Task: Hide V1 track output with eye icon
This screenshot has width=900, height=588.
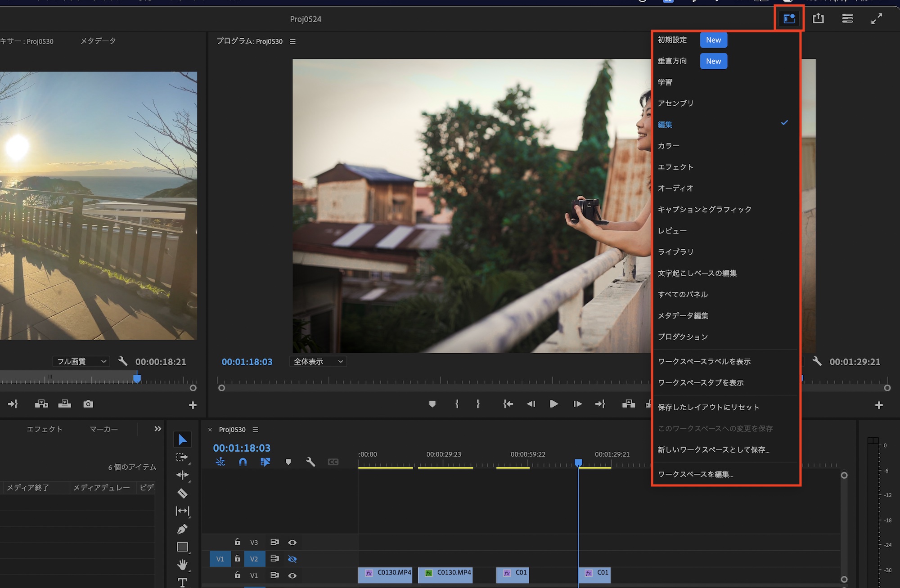Action: [x=292, y=575]
